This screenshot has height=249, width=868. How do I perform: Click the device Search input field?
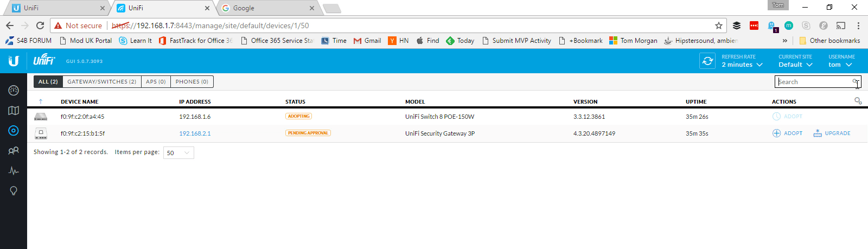point(818,82)
